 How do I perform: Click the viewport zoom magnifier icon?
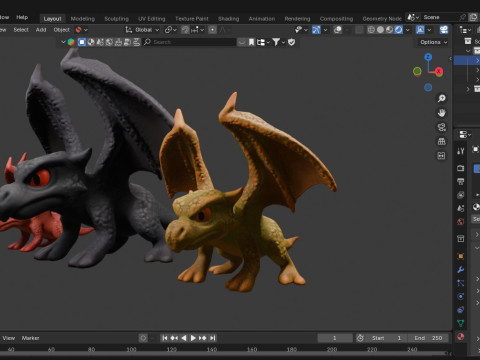[441, 98]
